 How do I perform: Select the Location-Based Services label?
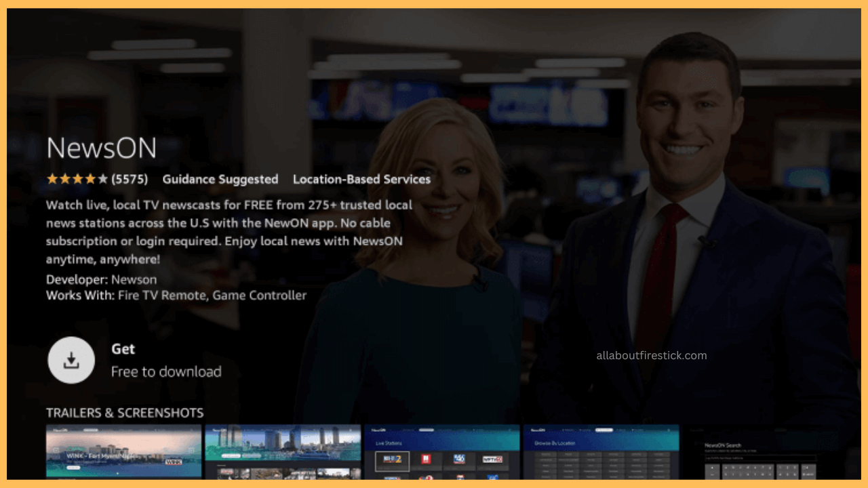[361, 180]
